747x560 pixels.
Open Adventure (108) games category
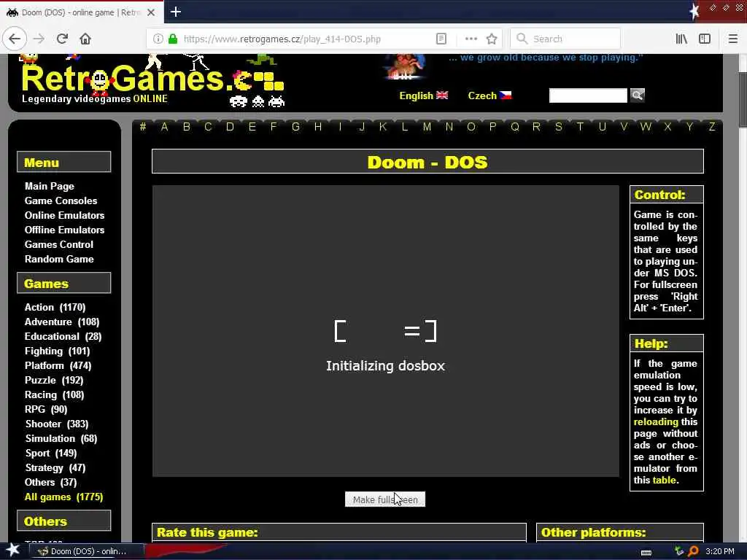(x=62, y=322)
